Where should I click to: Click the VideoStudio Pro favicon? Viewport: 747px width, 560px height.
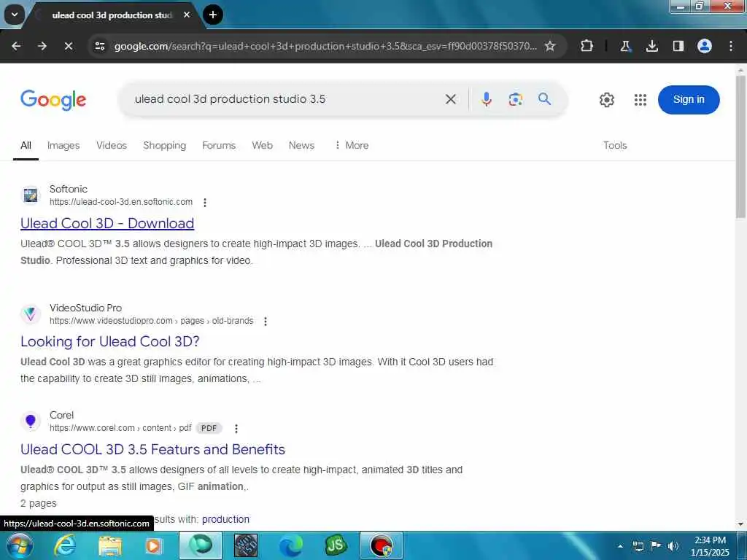tap(31, 314)
